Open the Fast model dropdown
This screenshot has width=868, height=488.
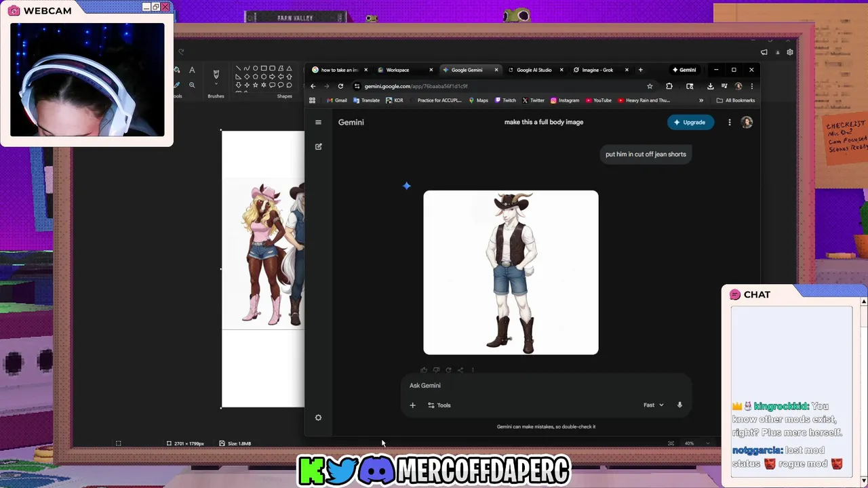[x=654, y=405]
